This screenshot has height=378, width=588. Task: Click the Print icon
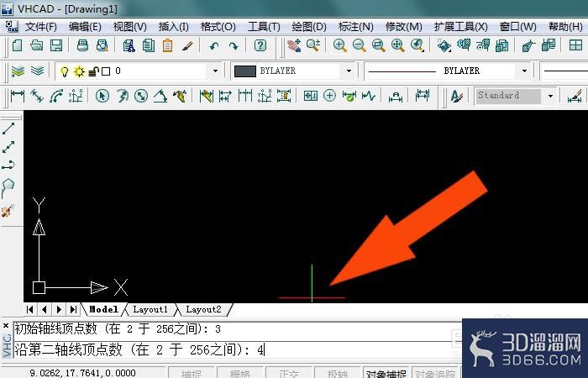coord(82,45)
